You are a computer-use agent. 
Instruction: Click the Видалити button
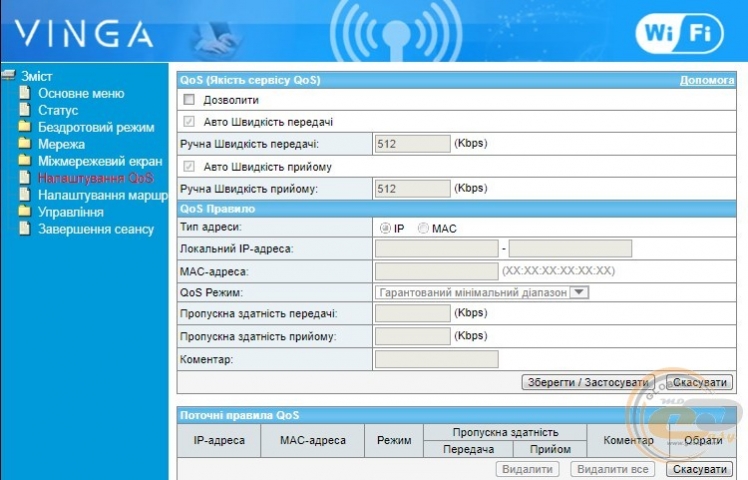click(527, 469)
